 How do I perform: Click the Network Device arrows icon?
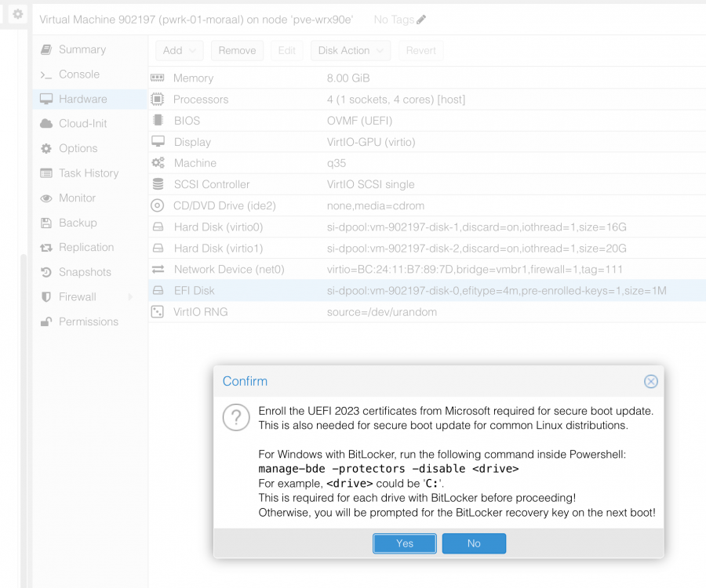[158, 269]
